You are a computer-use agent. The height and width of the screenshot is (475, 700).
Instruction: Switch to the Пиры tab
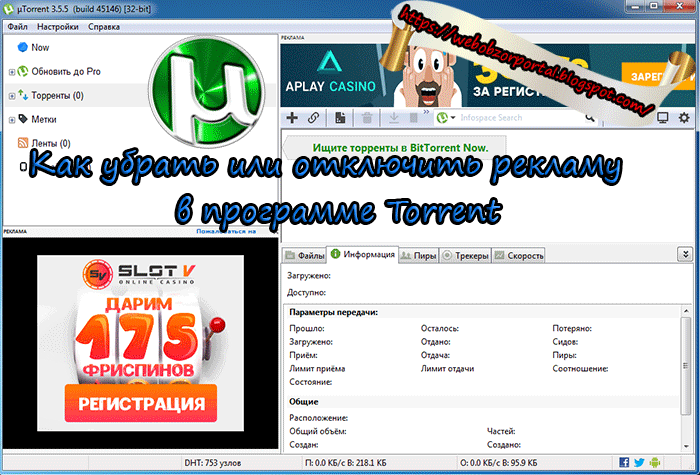point(418,255)
